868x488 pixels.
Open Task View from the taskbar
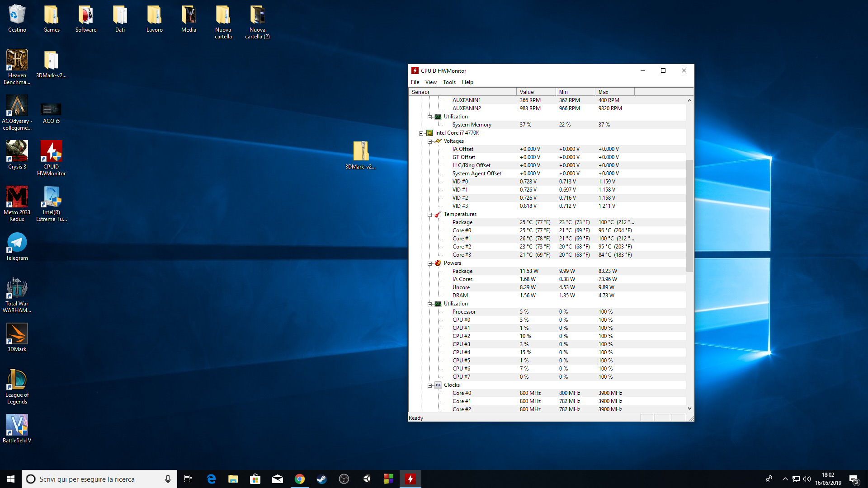[x=188, y=479]
